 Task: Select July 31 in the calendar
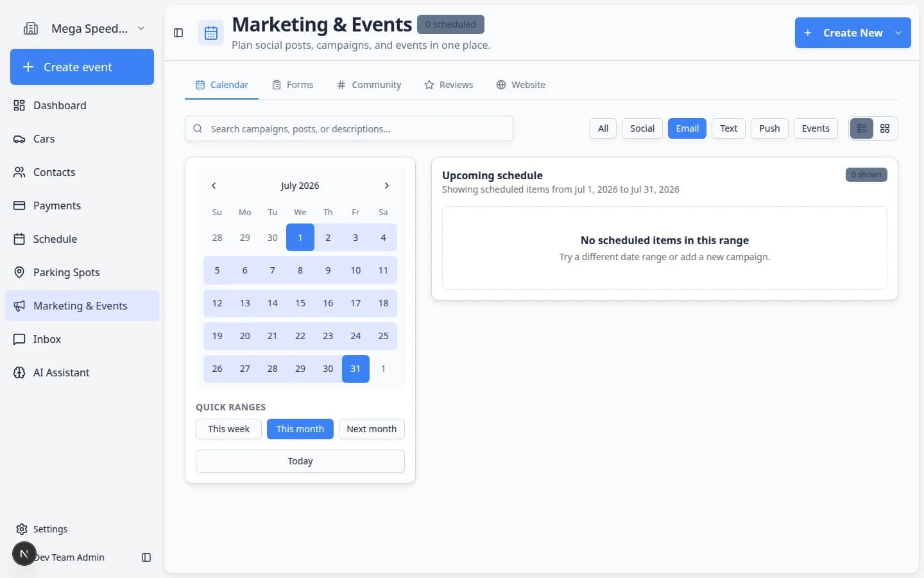click(x=355, y=369)
